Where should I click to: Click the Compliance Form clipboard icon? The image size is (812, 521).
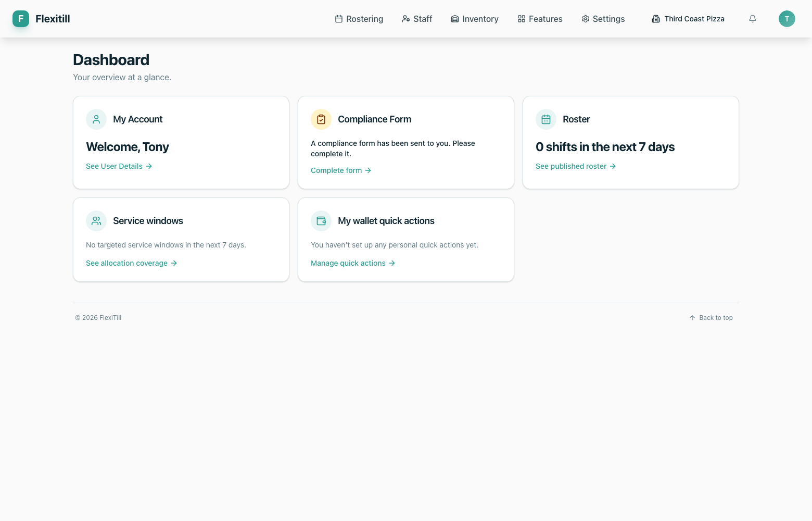point(321,119)
